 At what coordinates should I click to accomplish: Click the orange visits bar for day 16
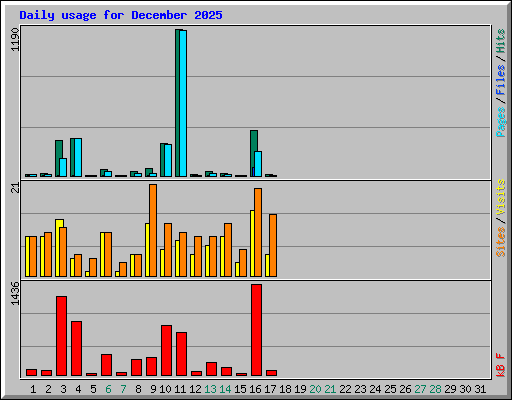(258, 232)
